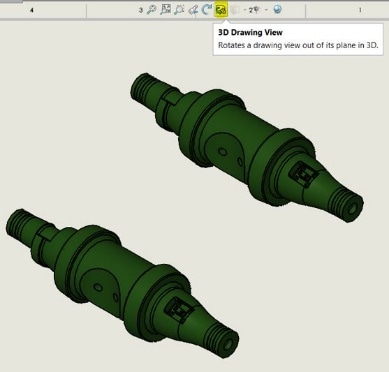Click the Rotate View arrow icon

(x=207, y=10)
